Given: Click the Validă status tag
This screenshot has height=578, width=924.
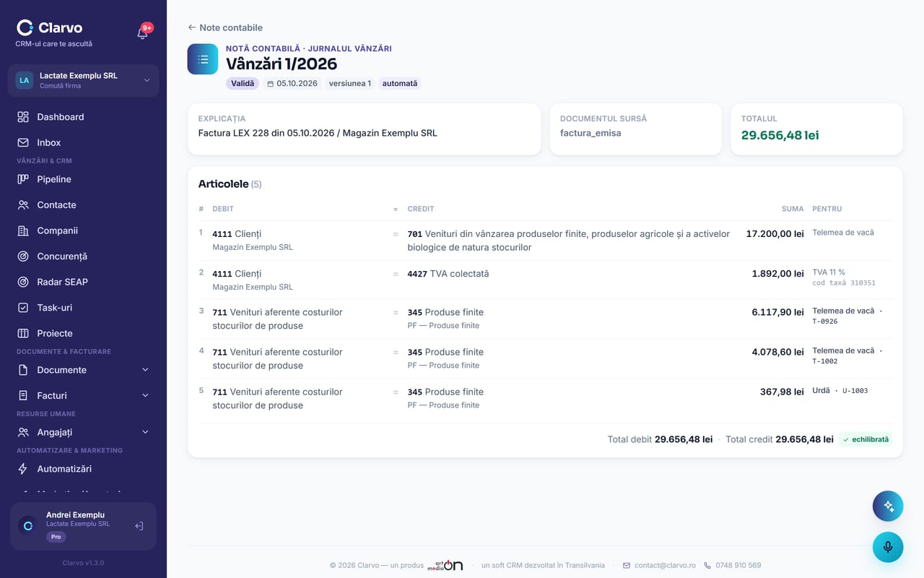Looking at the screenshot, I should click(243, 84).
